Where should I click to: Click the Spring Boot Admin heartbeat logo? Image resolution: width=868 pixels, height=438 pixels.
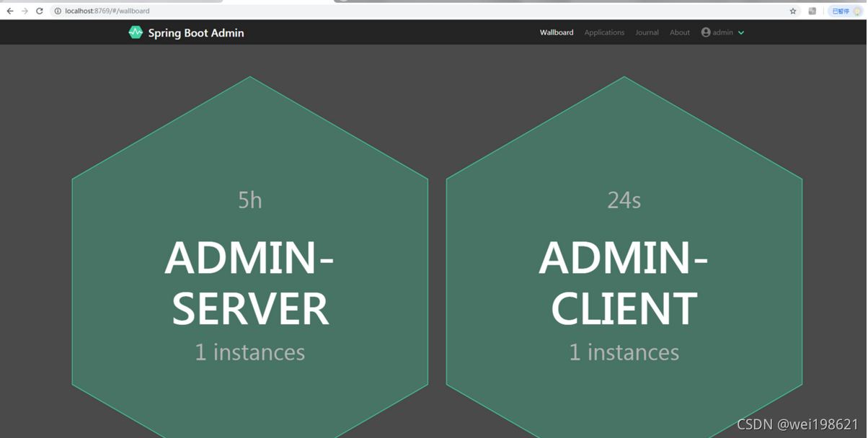pyautogui.click(x=136, y=32)
